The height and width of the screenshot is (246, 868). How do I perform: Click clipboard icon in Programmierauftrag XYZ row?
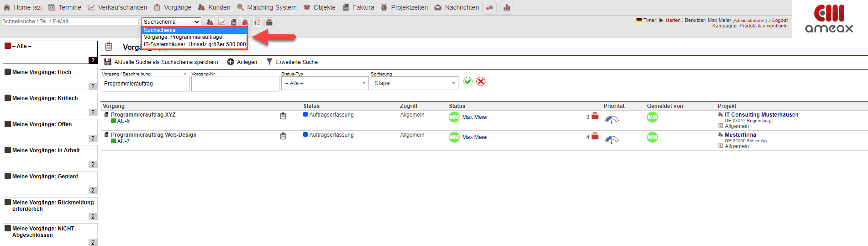[283, 116]
